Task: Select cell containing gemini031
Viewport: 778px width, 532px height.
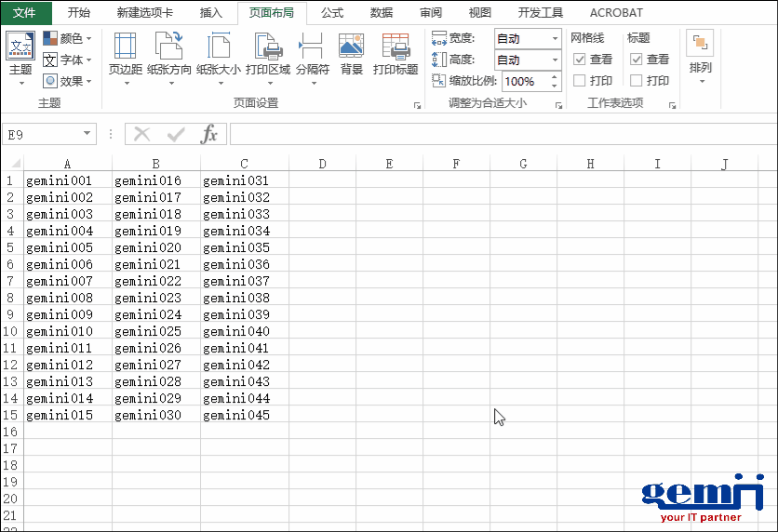Action: point(245,180)
